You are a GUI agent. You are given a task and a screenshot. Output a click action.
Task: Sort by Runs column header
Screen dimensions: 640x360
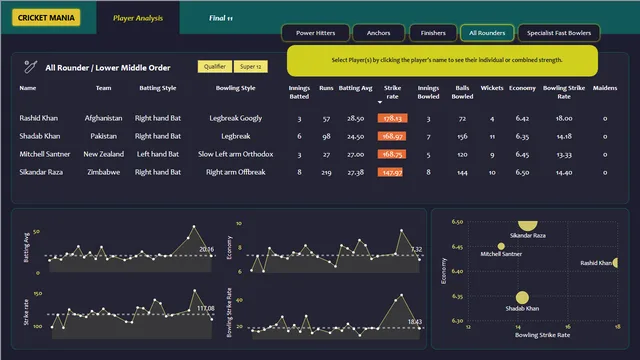click(326, 88)
